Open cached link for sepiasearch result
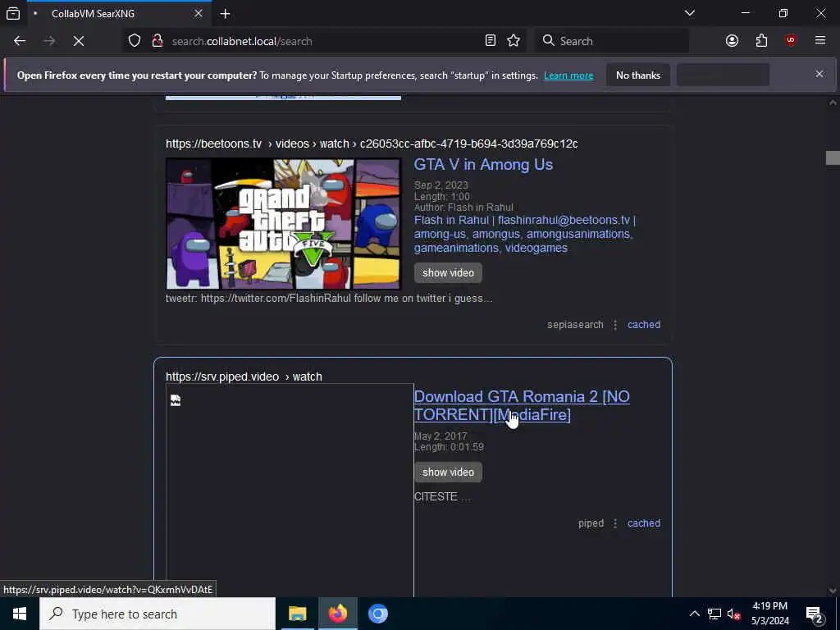Screen dimensions: 840x630 (644, 325)
